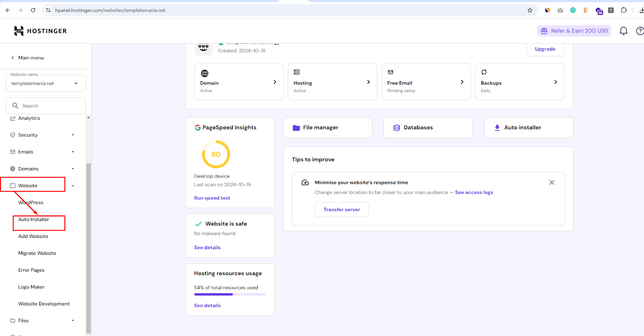Click the sidebar scrollbar up arrow
Viewport: 644px width, 336px height.
[x=89, y=118]
